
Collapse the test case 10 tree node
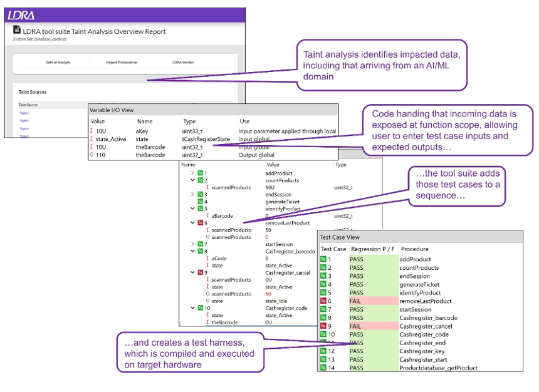point(192,308)
